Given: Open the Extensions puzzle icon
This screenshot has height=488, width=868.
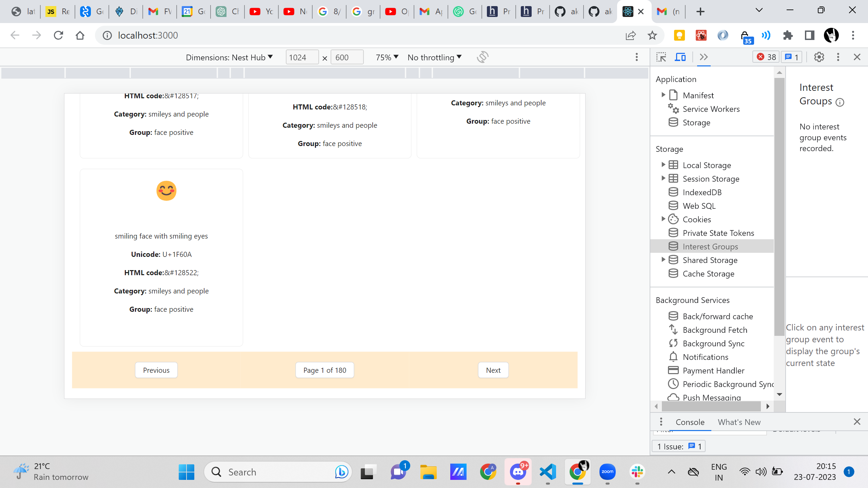Looking at the screenshot, I should pyautogui.click(x=788, y=35).
